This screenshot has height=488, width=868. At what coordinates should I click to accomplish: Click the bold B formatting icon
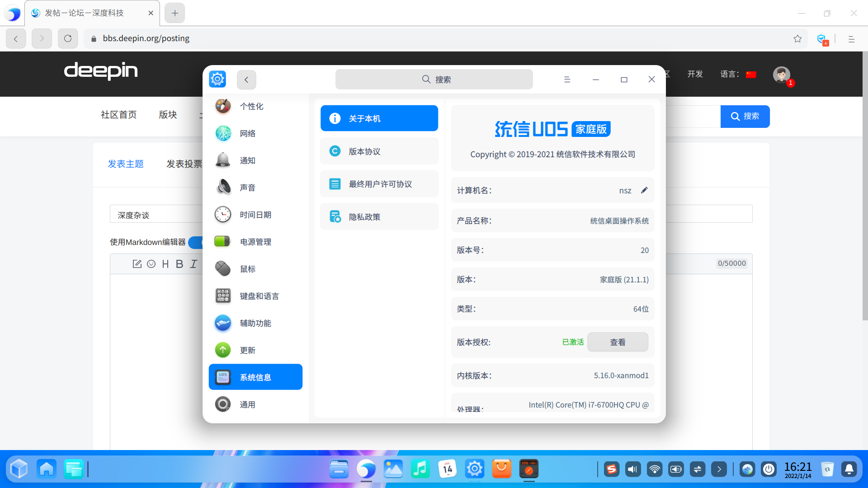point(179,264)
